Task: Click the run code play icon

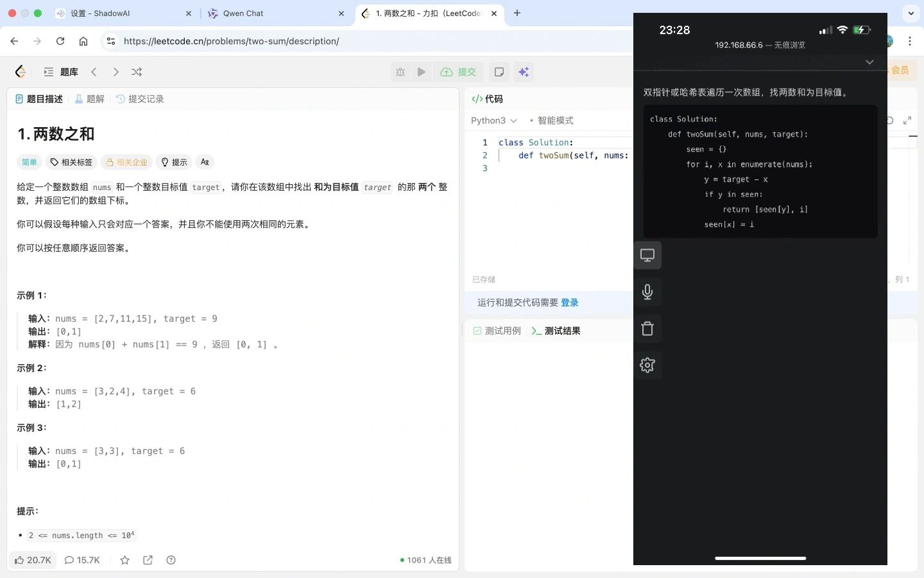Action: point(422,72)
